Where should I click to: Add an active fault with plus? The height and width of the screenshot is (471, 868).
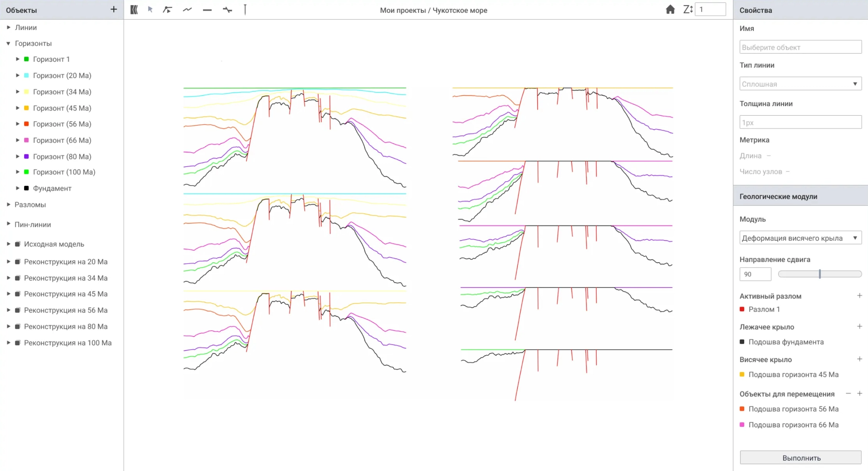[859, 296]
